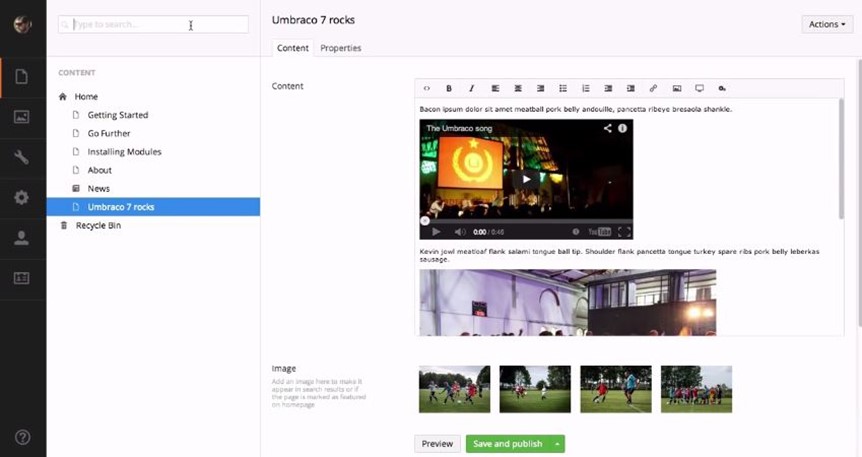This screenshot has height=457, width=862.
Task: Show video info icon
Action: point(622,128)
